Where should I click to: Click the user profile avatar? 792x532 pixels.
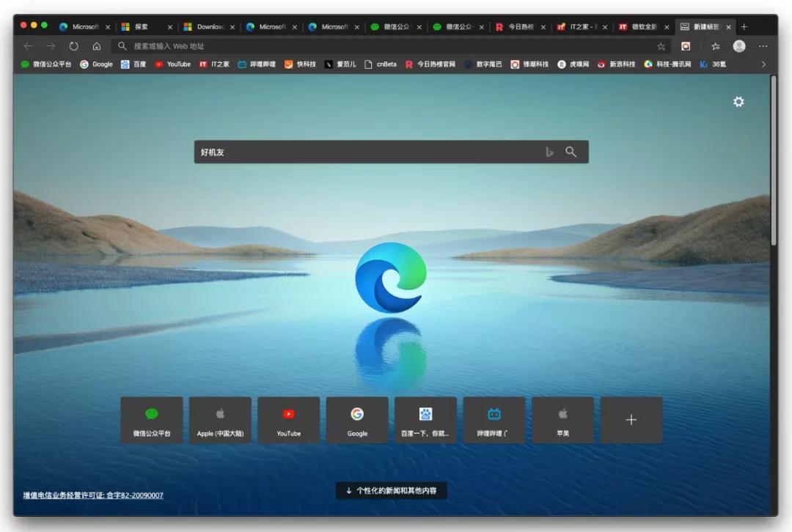pyautogui.click(x=739, y=46)
